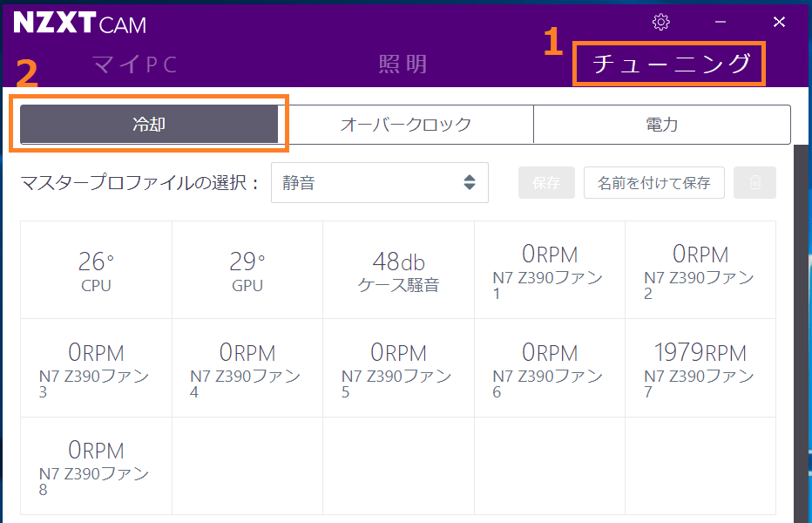This screenshot has height=523, width=812.
Task: Switch to the オーバークロック sub-tab
Action: click(x=406, y=125)
